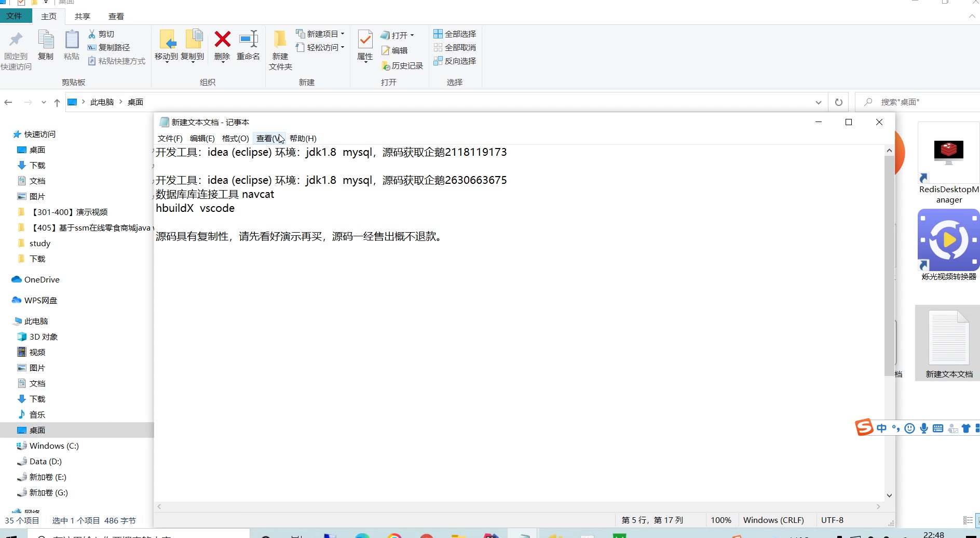This screenshot has height=538, width=980.
Task: Select 音乐 in navigation pane
Action: 32,414
